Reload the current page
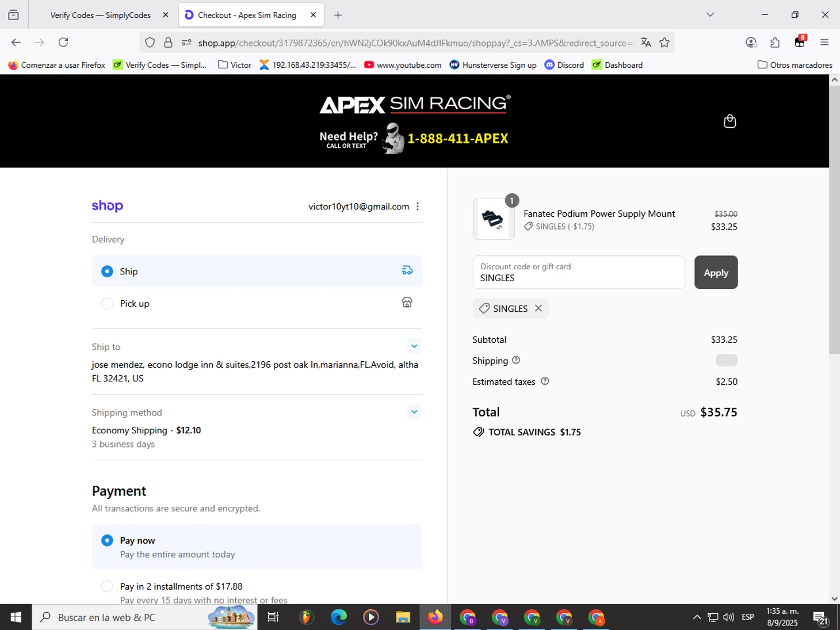The width and height of the screenshot is (840, 630). coord(63,43)
